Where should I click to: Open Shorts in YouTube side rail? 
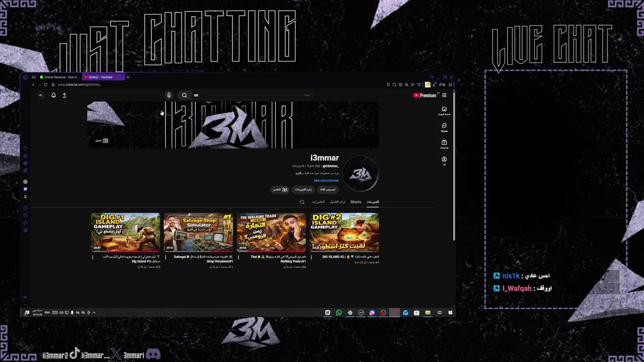pos(444,127)
